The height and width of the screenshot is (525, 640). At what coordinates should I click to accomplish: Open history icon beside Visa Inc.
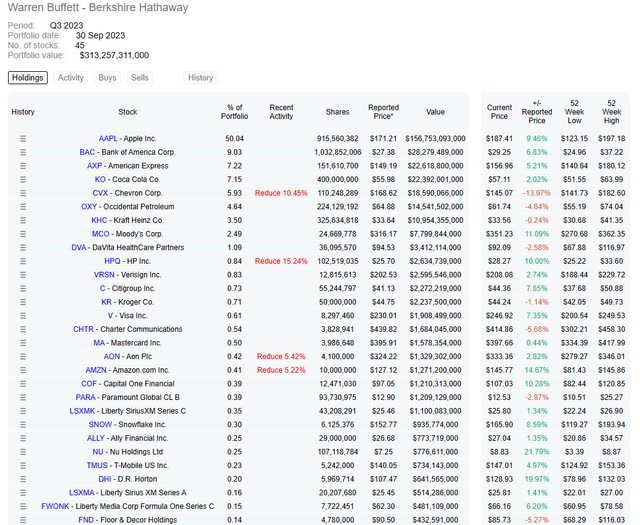(x=23, y=314)
